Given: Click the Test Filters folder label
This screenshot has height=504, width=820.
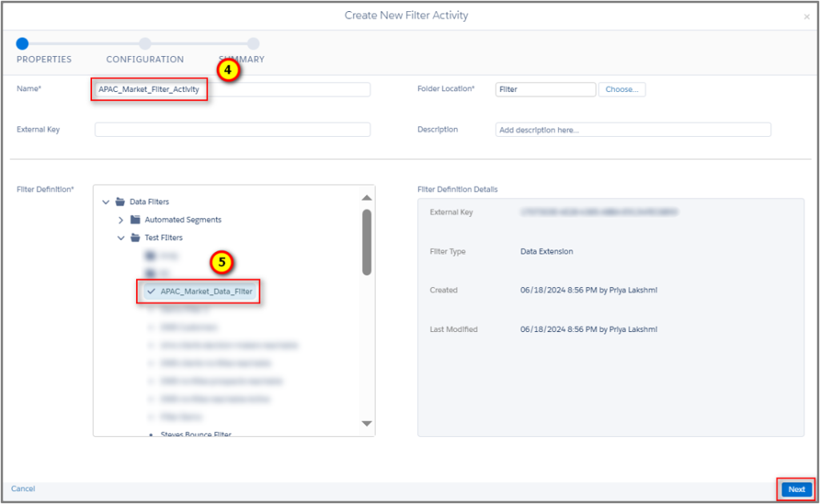Looking at the screenshot, I should pyautogui.click(x=163, y=238).
